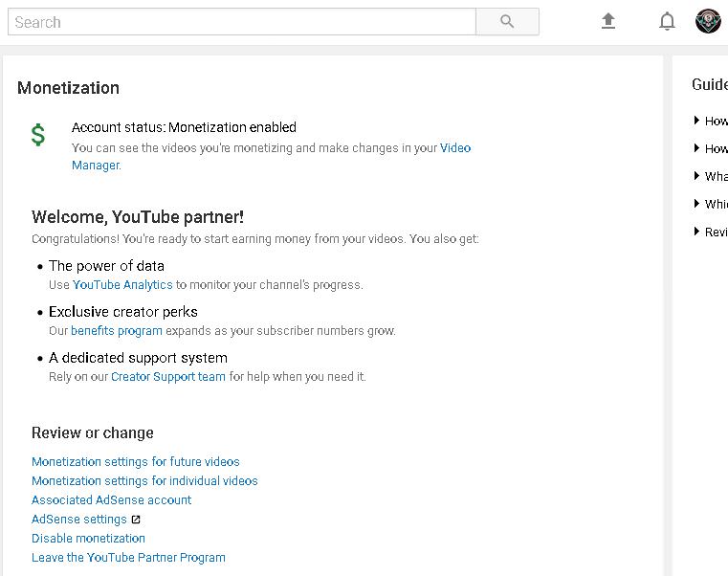
Task: Click 'A dedicated support system' bullet
Action: (x=138, y=358)
